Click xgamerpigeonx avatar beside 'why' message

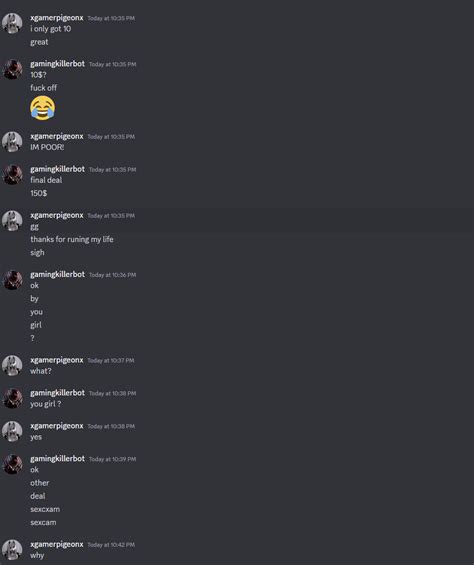12,550
